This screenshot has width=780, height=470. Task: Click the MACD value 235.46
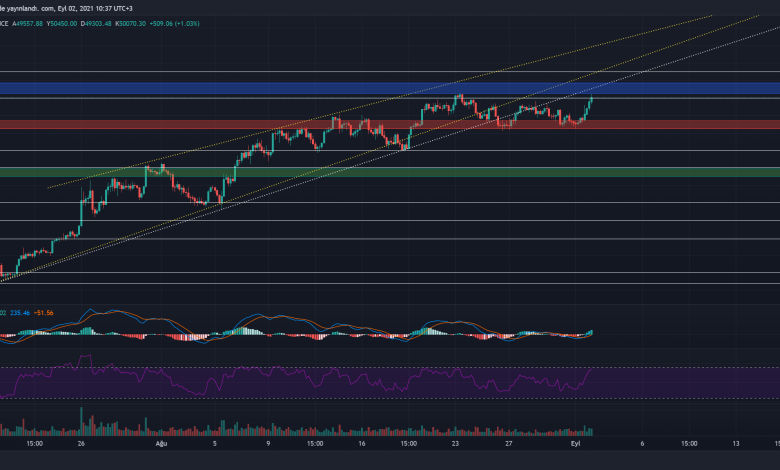[19, 313]
